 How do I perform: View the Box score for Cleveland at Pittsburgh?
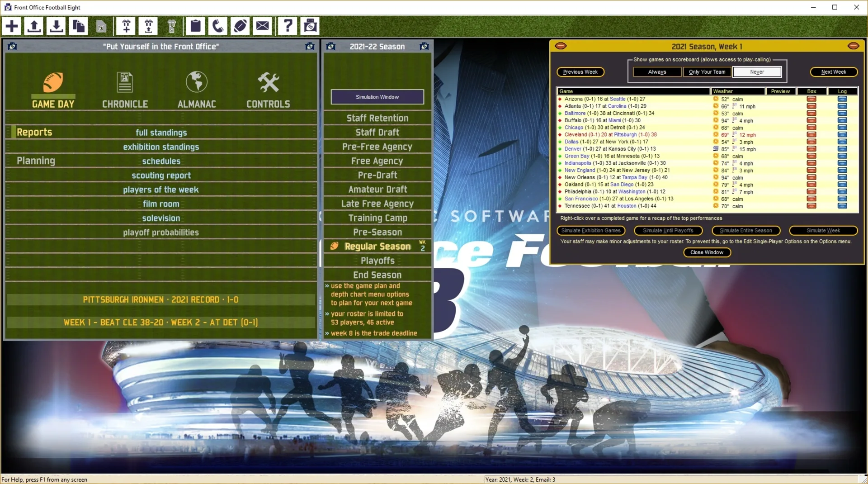tap(811, 134)
